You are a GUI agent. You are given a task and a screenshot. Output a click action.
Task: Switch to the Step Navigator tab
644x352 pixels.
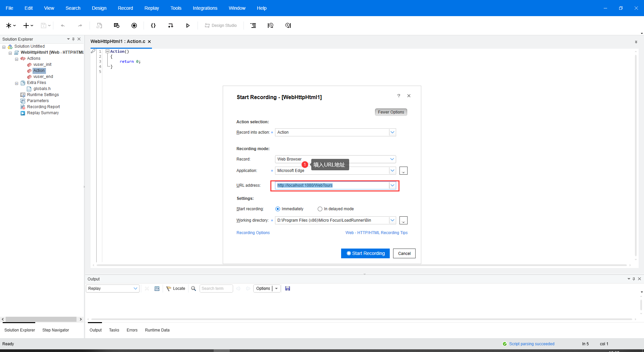pyautogui.click(x=56, y=330)
